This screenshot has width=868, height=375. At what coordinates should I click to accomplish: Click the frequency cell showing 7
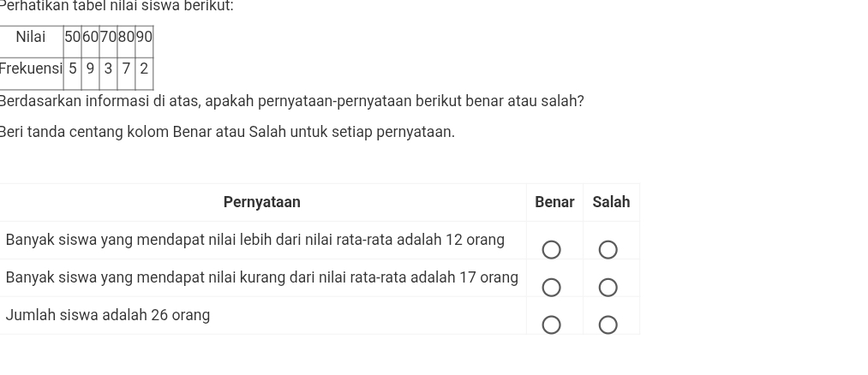pyautogui.click(x=126, y=68)
